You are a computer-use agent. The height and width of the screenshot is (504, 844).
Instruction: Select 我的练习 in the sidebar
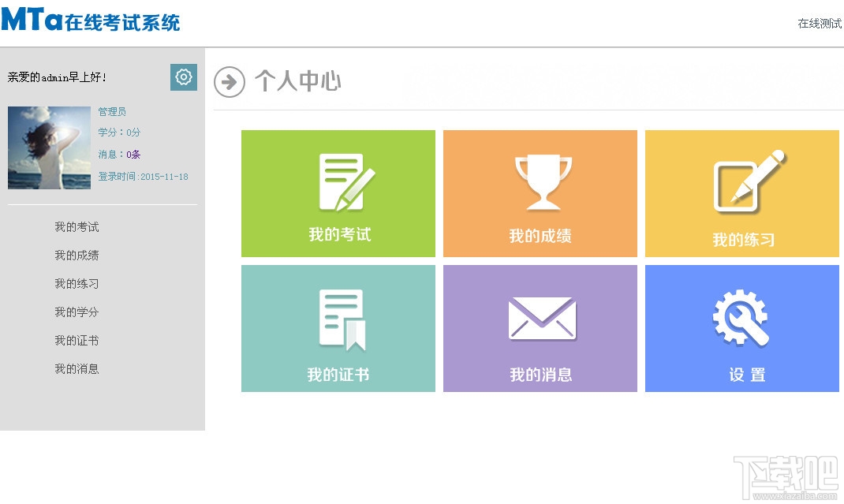77,284
